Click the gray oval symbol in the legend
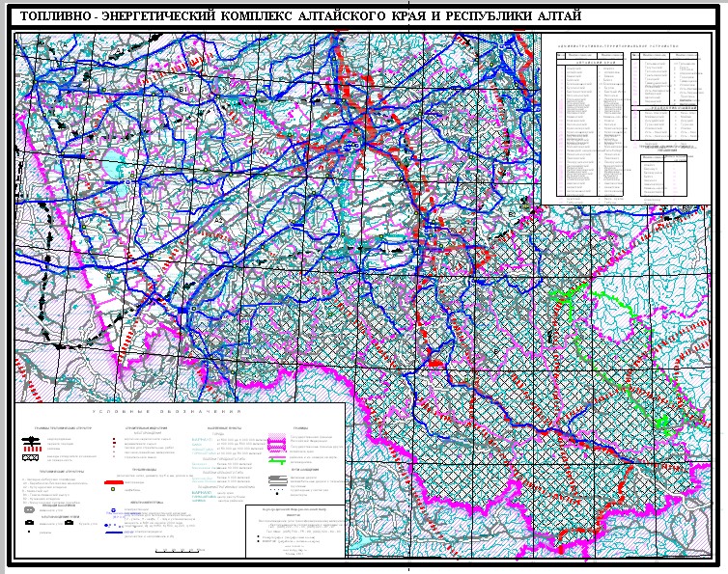The image size is (728, 574). click(29, 509)
